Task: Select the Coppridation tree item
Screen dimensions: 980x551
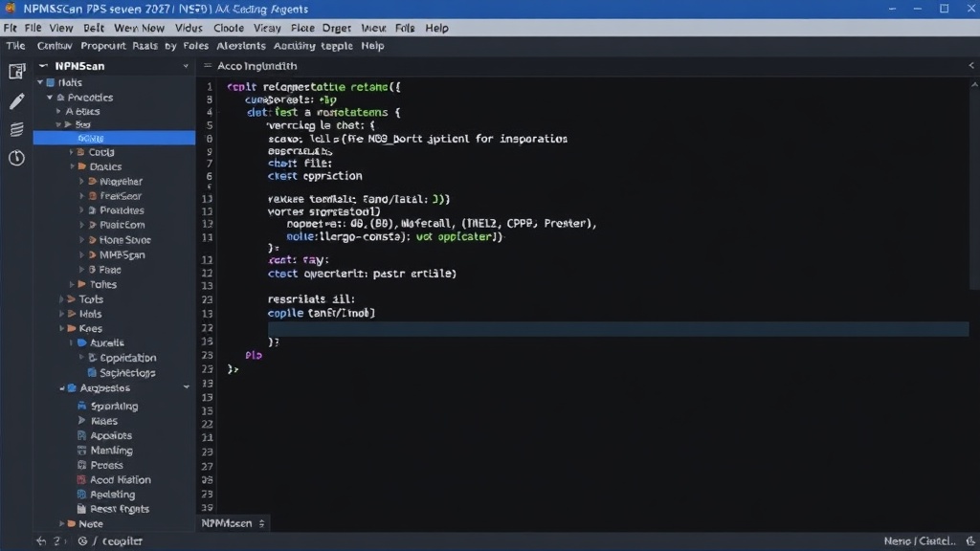Action: pos(128,358)
